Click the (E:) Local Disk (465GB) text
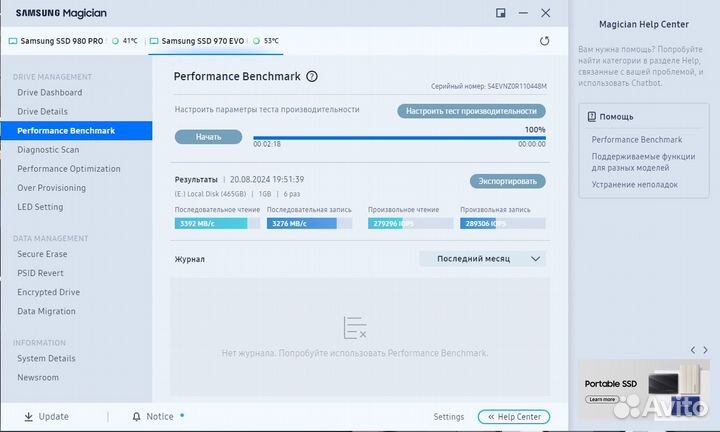 coord(210,194)
